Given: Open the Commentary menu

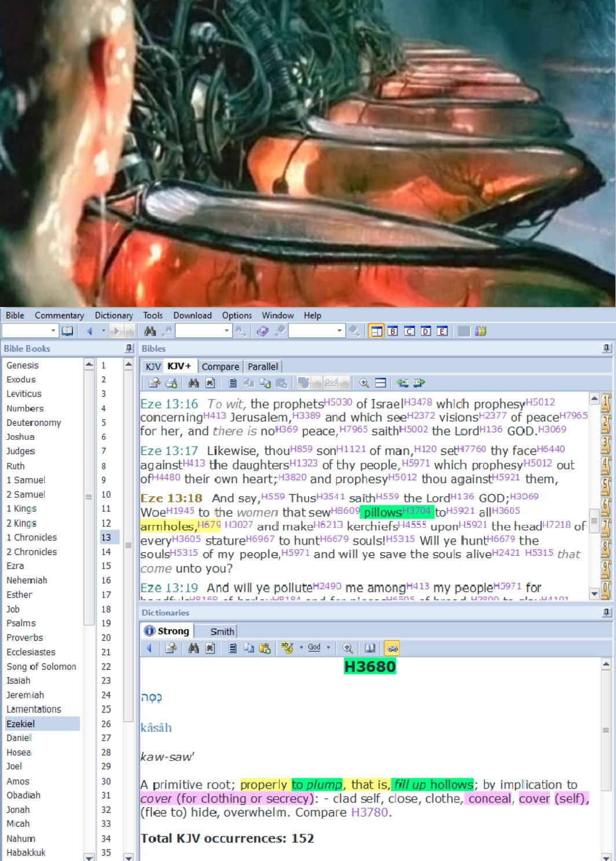Looking at the screenshot, I should 59,315.
